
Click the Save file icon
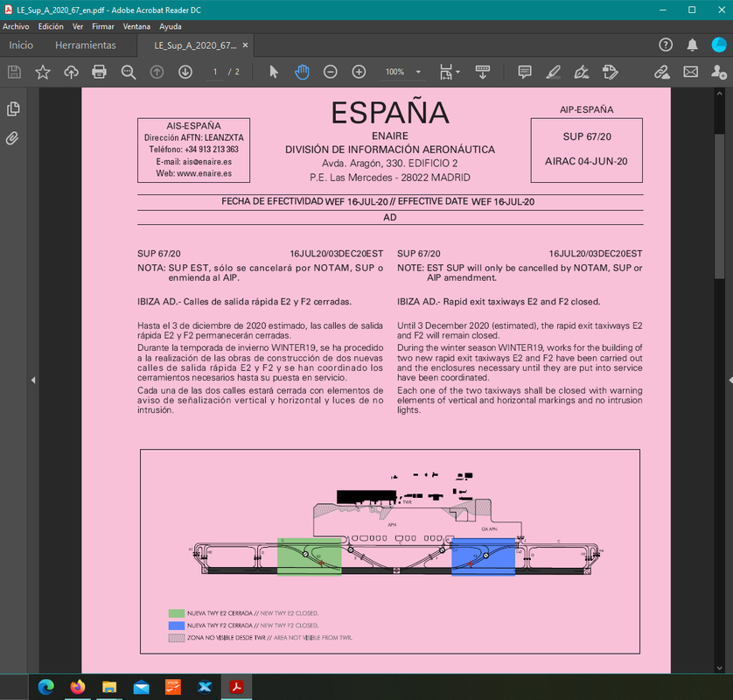point(15,72)
